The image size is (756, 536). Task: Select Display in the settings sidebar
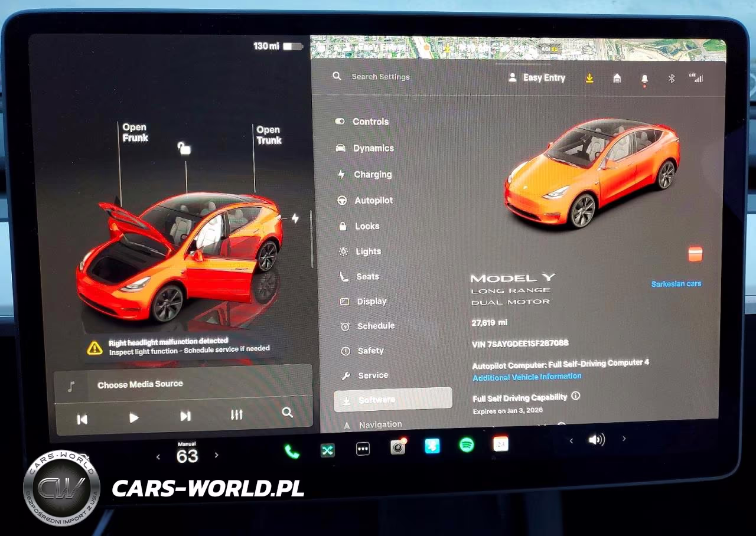[364, 301]
